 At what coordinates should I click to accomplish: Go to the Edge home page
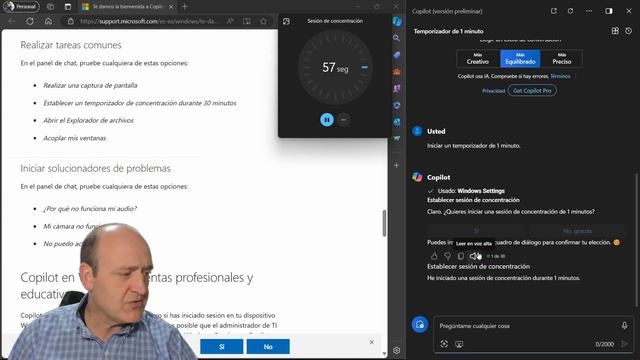click(x=48, y=21)
